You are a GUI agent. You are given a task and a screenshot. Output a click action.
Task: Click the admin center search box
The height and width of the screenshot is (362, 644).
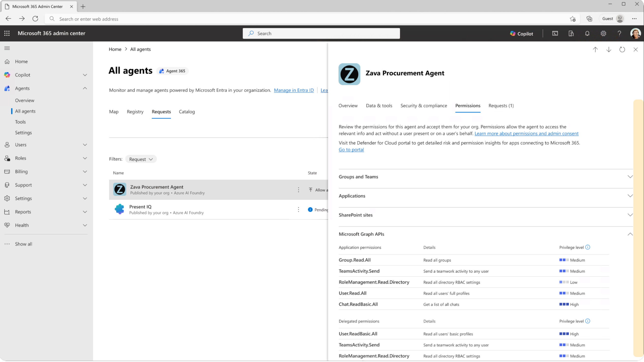[321, 33]
